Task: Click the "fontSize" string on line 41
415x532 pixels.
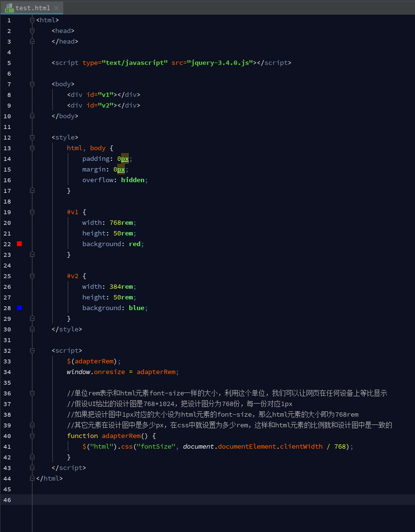Action: pyautogui.click(x=156, y=447)
